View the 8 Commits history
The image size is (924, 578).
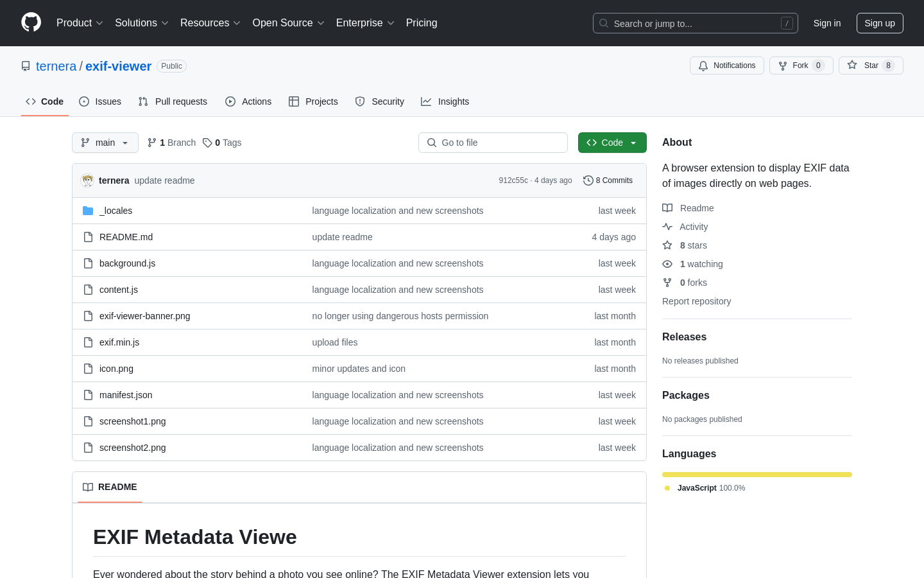click(608, 180)
